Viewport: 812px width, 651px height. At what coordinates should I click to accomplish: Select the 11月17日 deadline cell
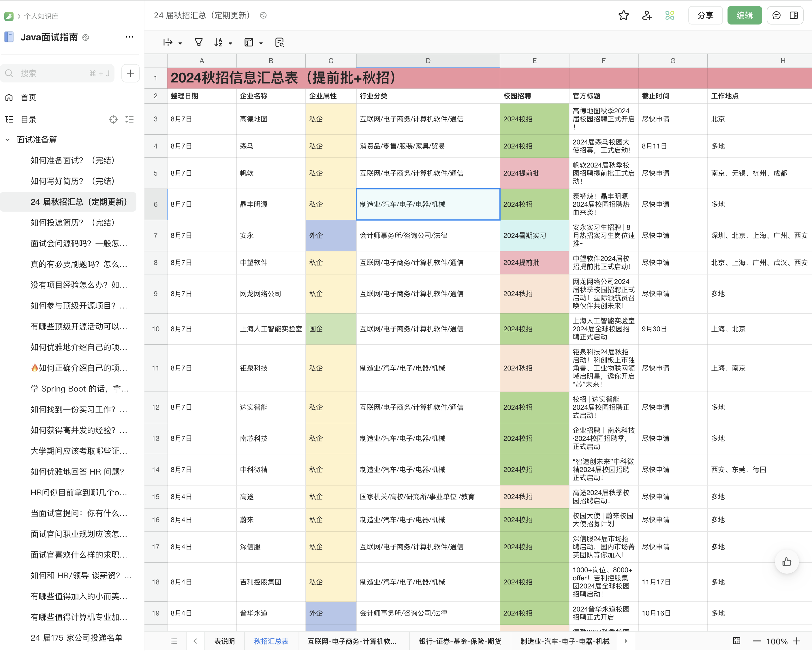pyautogui.click(x=673, y=582)
